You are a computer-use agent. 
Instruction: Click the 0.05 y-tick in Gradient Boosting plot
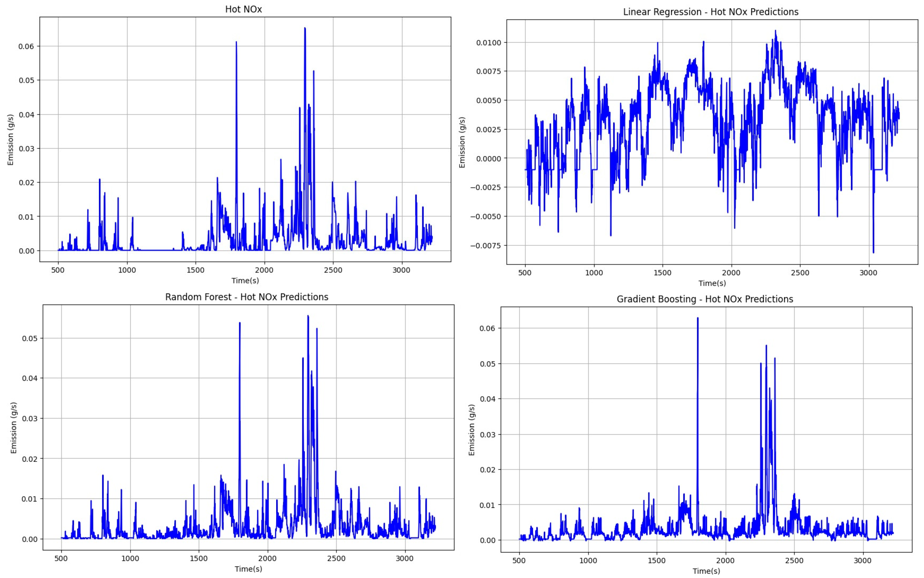pyautogui.click(x=488, y=364)
